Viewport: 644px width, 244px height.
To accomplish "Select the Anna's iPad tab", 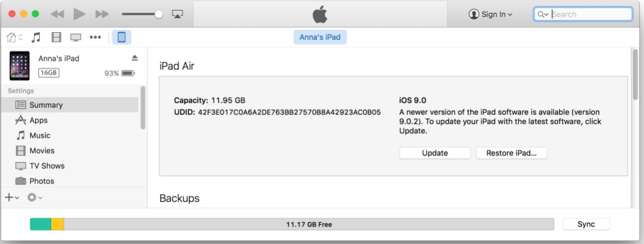I will point(320,37).
